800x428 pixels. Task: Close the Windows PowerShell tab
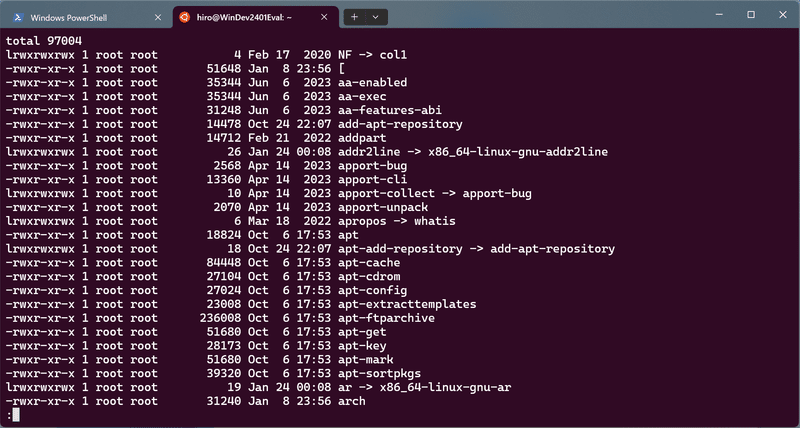(158, 17)
